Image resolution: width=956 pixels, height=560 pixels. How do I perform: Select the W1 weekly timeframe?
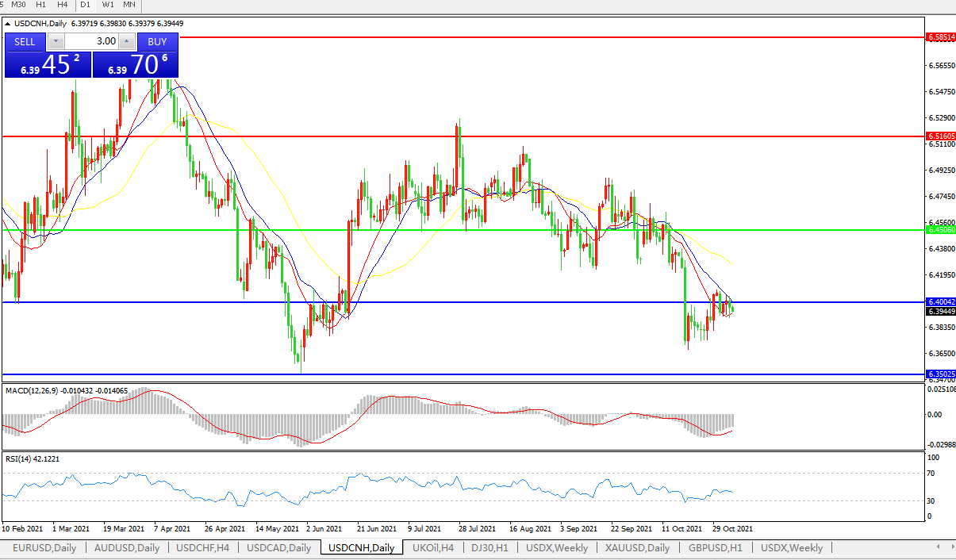[x=107, y=5]
